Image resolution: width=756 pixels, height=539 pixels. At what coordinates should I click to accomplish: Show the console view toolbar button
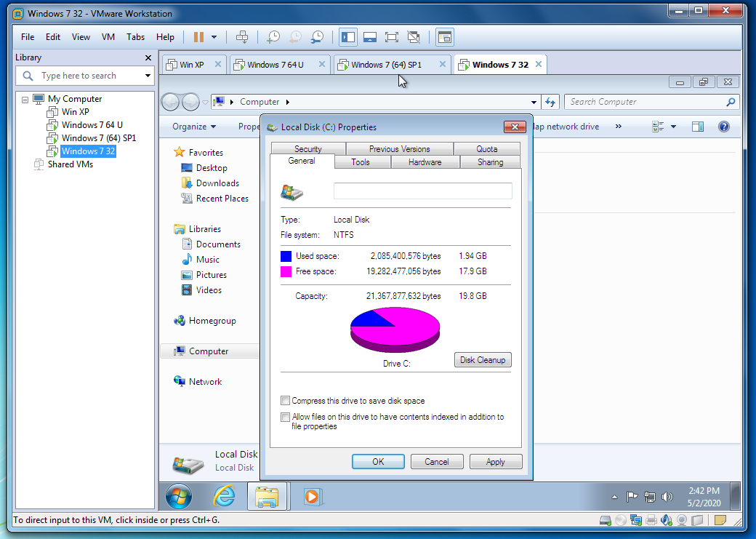pyautogui.click(x=445, y=37)
